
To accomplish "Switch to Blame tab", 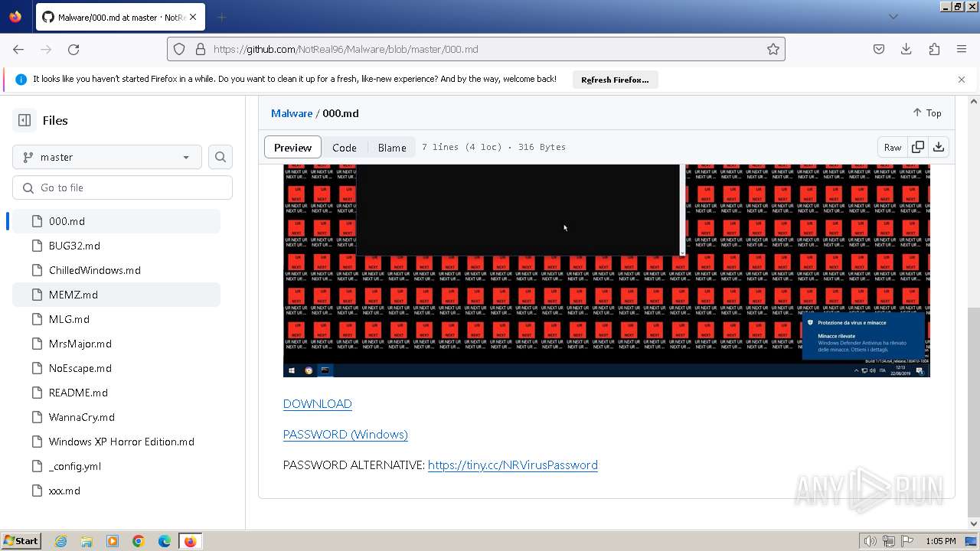I will click(392, 148).
